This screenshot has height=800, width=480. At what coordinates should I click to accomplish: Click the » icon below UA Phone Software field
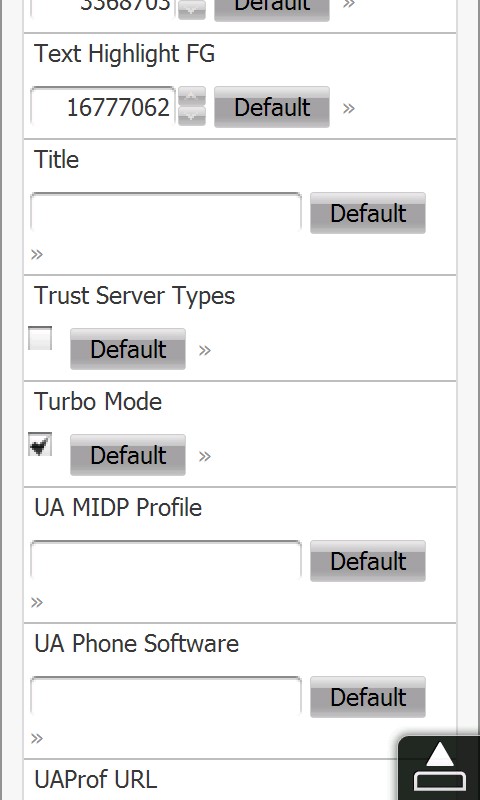[x=37, y=738]
